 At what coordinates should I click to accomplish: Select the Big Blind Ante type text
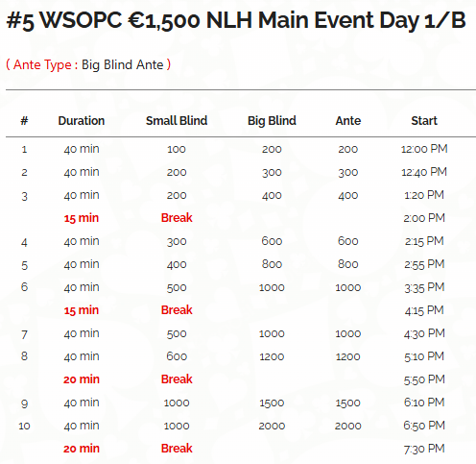tap(123, 64)
